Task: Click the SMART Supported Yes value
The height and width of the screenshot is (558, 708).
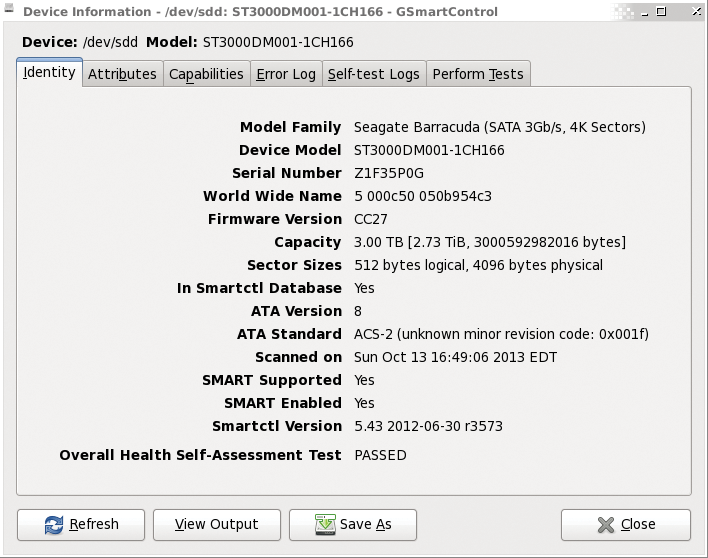Action: [x=364, y=380]
